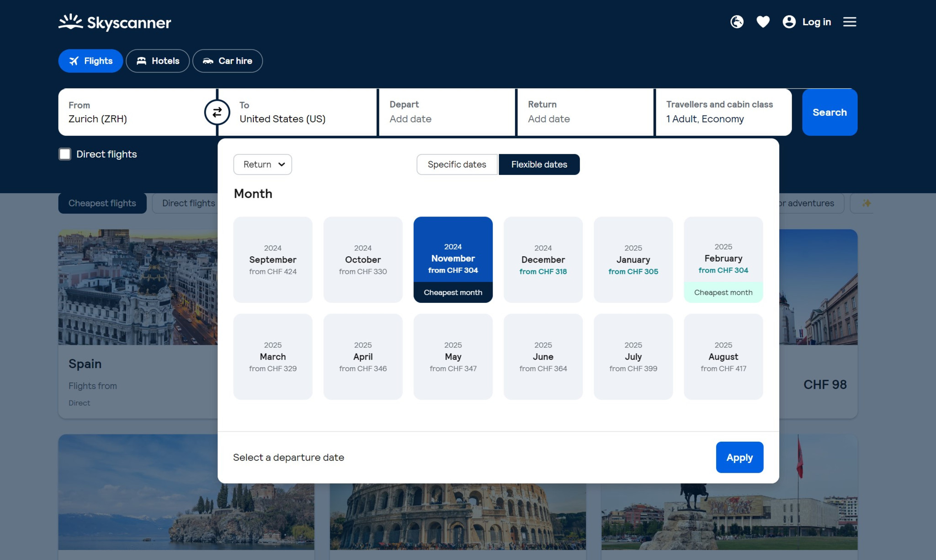Open regional settings globe icon

point(737,22)
